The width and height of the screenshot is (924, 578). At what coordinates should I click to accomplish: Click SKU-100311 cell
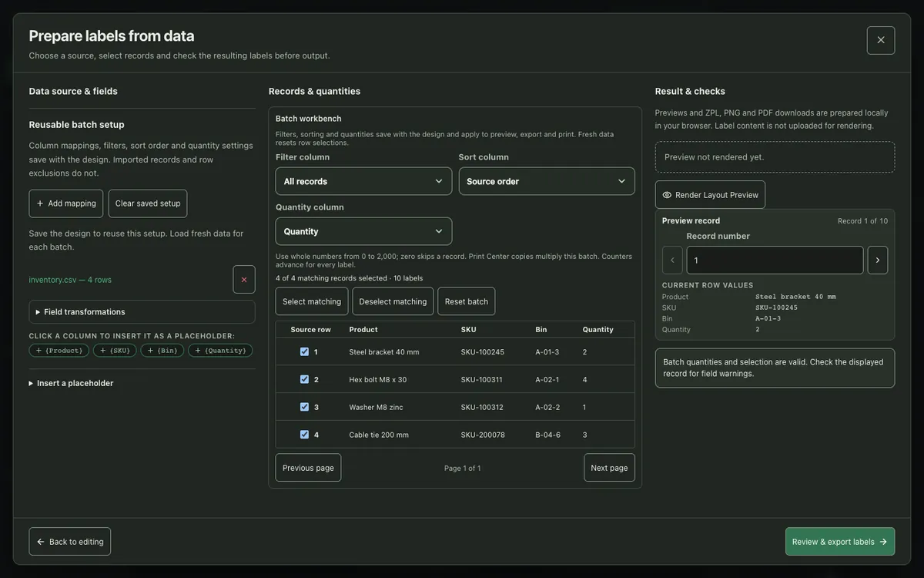[x=482, y=380]
